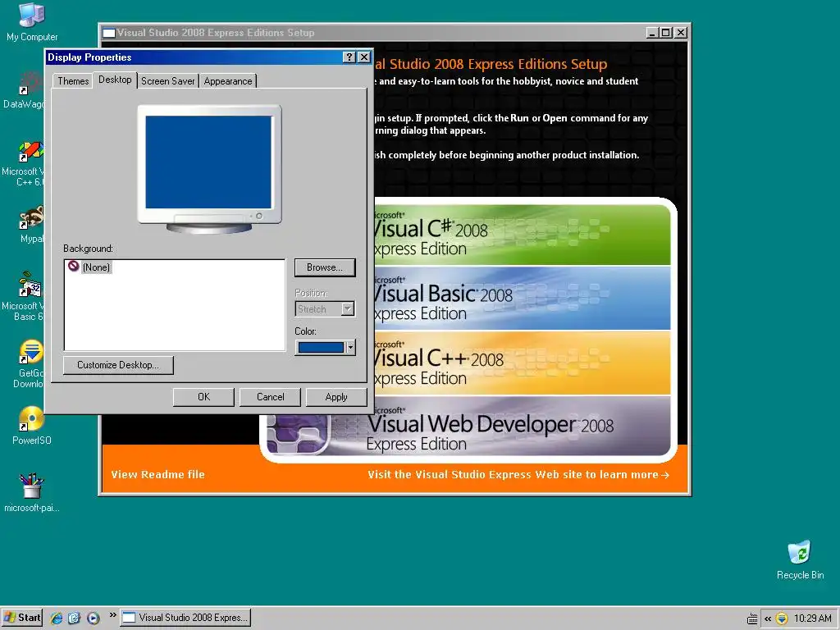The width and height of the screenshot is (840, 630).
Task: Click the Background list box area
Action: (175, 305)
